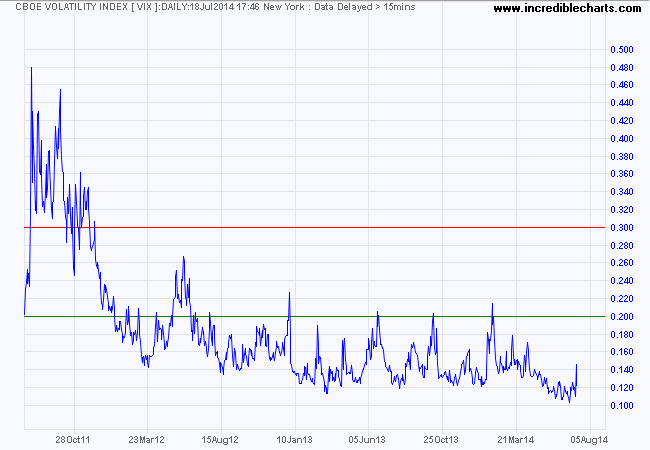Click the 0.160 price axis label

(622, 352)
